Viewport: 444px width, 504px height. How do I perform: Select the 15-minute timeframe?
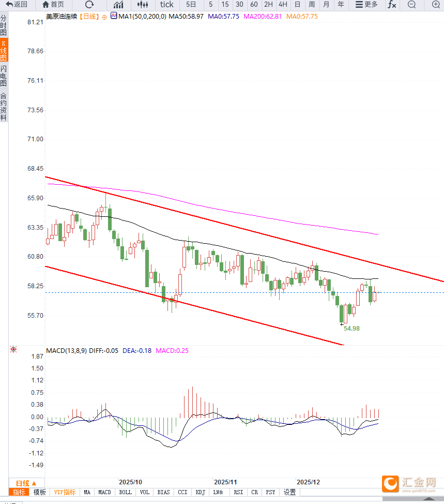click(x=225, y=5)
